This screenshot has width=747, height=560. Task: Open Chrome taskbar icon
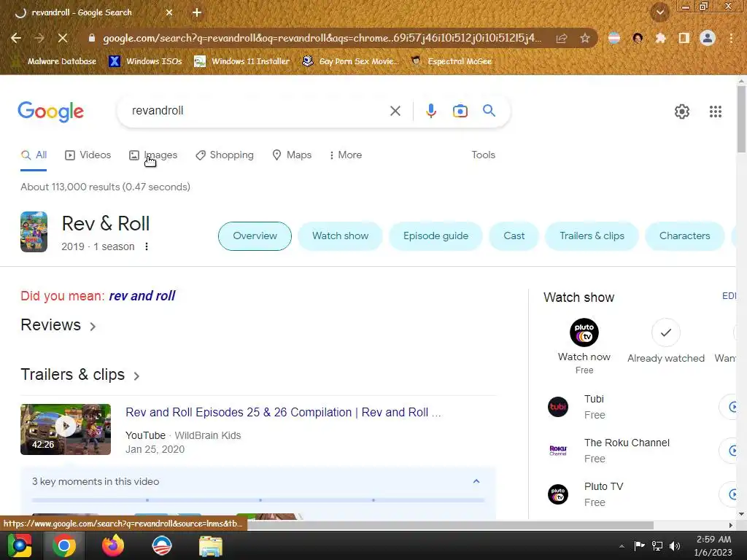64,545
